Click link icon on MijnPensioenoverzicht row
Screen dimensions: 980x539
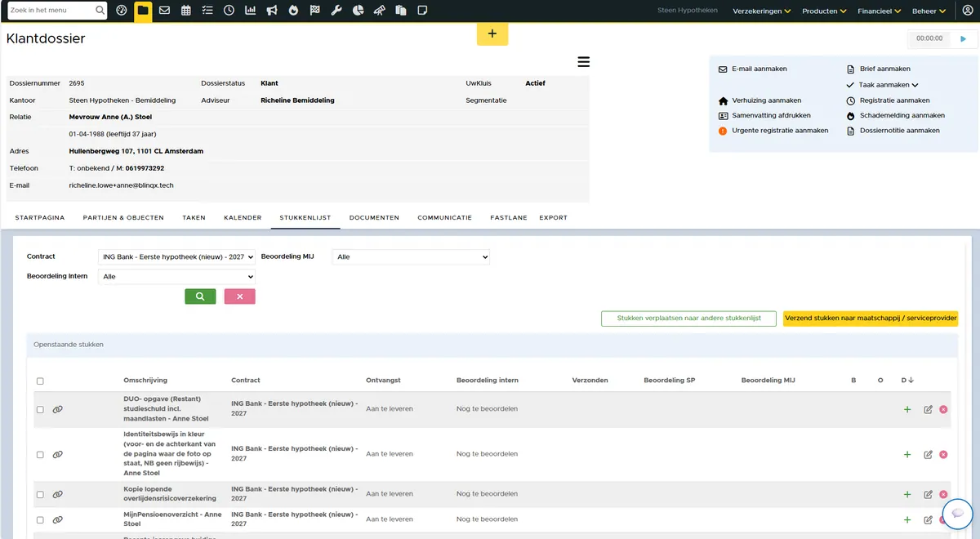pos(57,519)
